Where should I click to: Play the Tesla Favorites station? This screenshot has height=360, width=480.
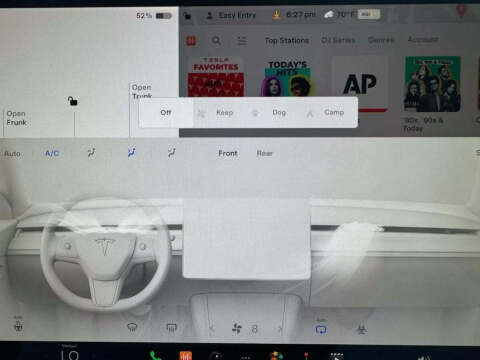coord(216,77)
